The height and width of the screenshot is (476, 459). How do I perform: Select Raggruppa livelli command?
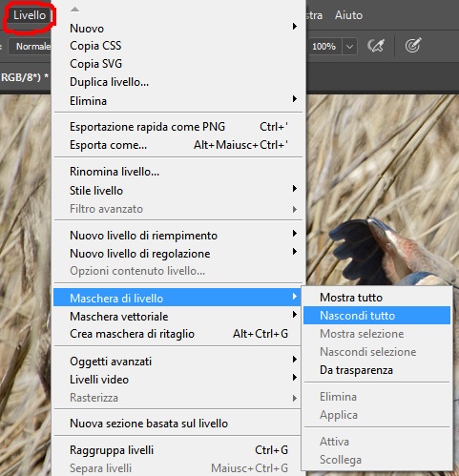[178, 450]
